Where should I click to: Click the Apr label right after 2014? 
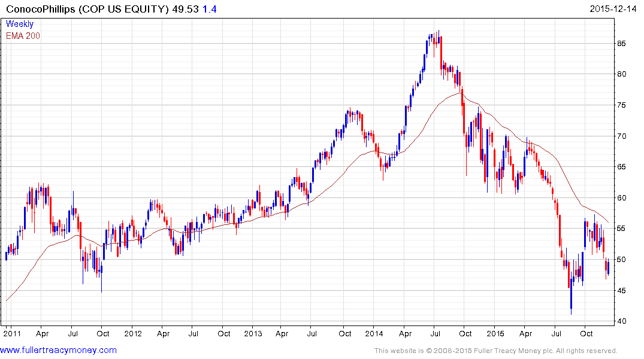point(405,334)
